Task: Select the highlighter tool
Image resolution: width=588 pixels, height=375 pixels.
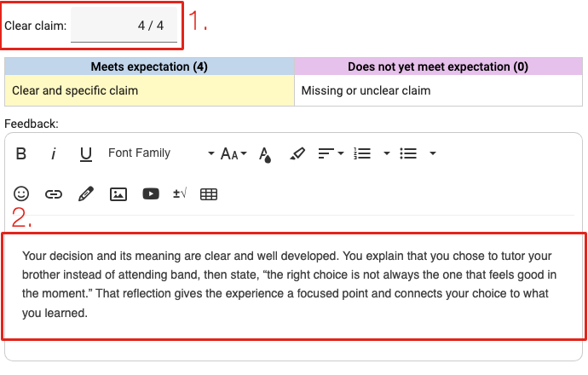Action: click(x=297, y=153)
